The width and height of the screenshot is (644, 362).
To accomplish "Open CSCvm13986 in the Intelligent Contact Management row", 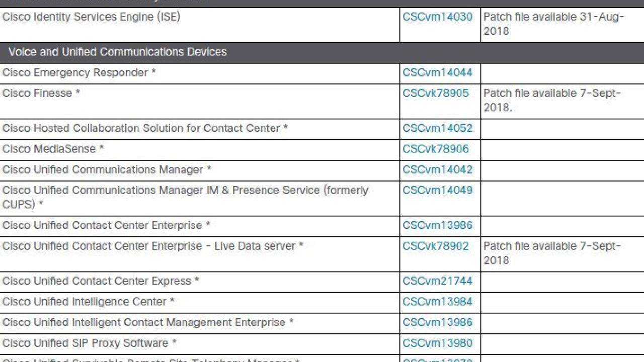I will [437, 322].
